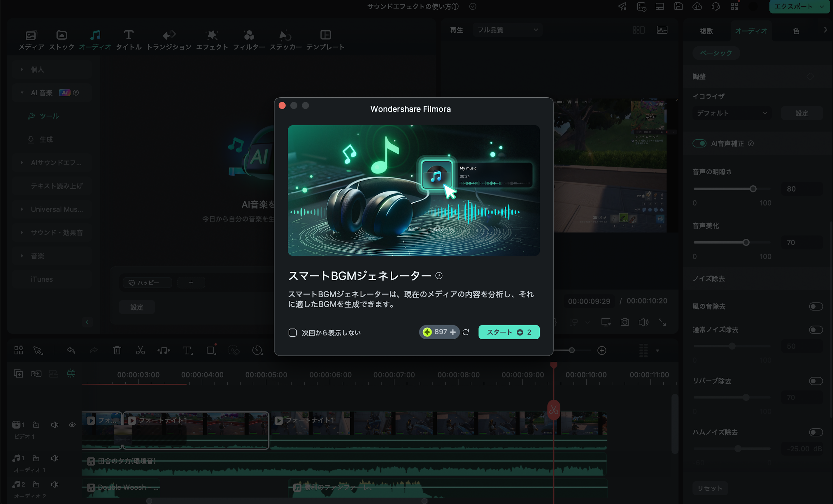Enable the 通常ノイズ除去 toggle
This screenshot has height=504, width=833.
[x=815, y=329]
